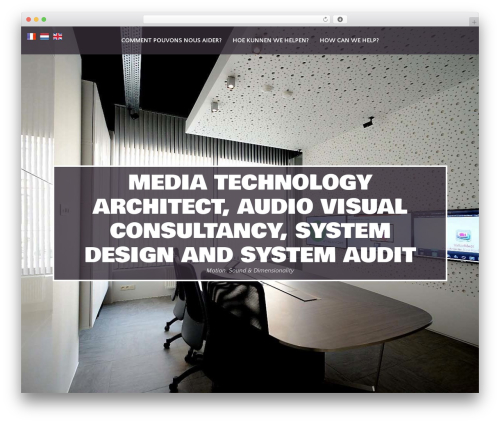
Task: Open 'Hoe kunnen we helpen?' menu item
Action: [271, 40]
